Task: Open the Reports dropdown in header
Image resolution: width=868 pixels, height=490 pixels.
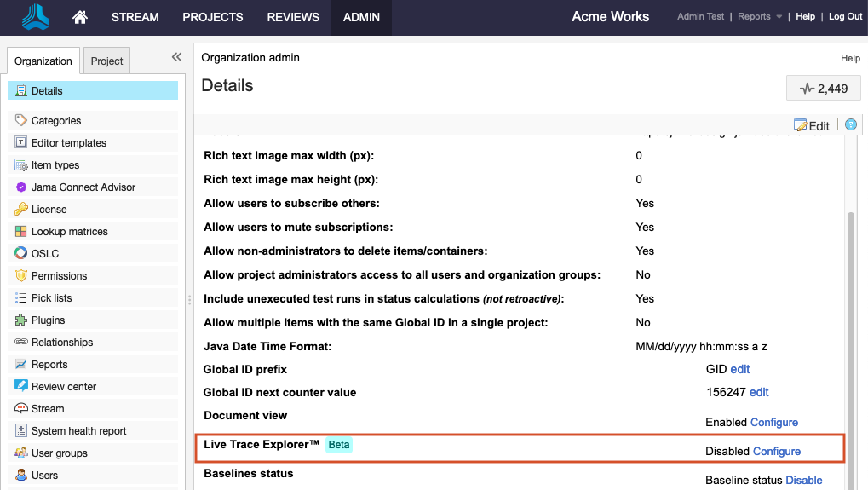Action: point(760,16)
